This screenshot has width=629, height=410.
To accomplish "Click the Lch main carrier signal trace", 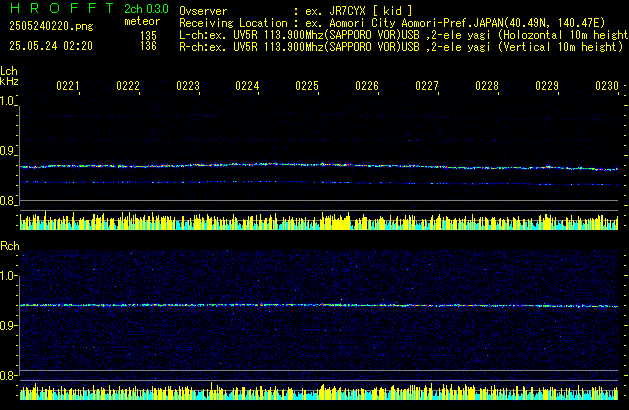I will pyautogui.click(x=319, y=166).
